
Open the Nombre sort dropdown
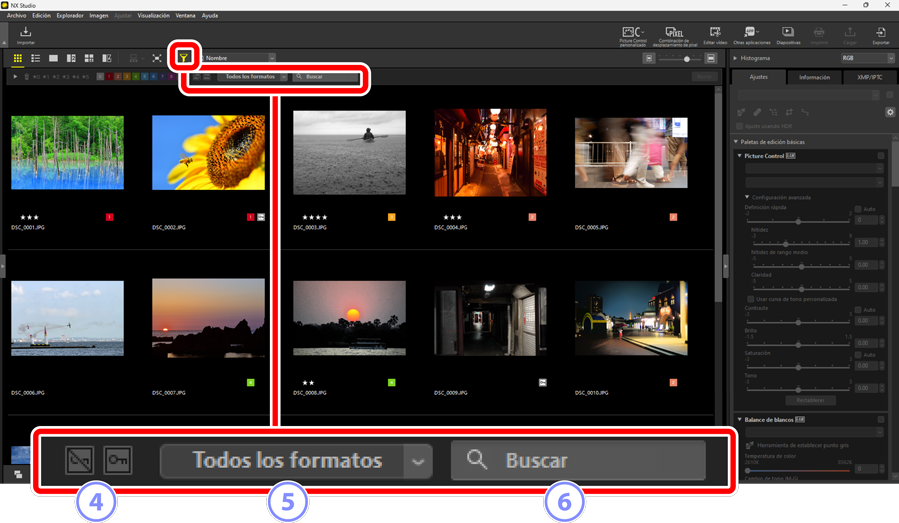tap(239, 59)
